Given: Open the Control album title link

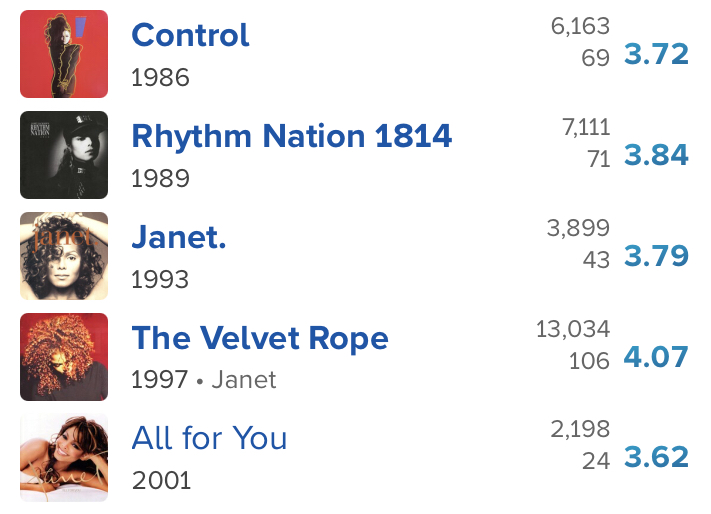Looking at the screenshot, I should pos(190,35).
